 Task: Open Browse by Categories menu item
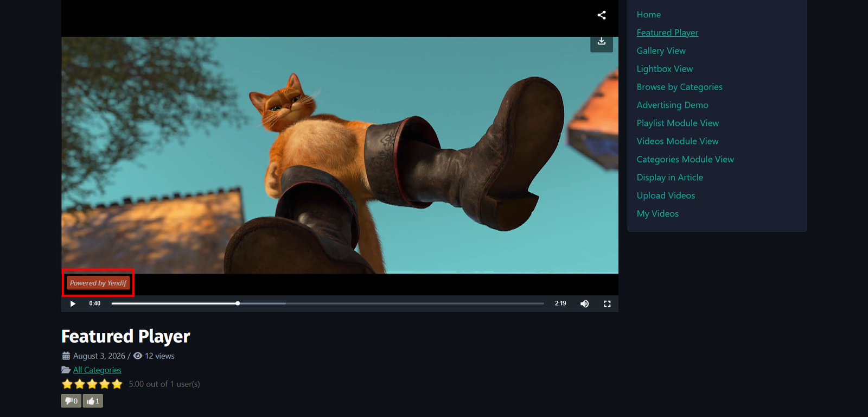coord(679,87)
